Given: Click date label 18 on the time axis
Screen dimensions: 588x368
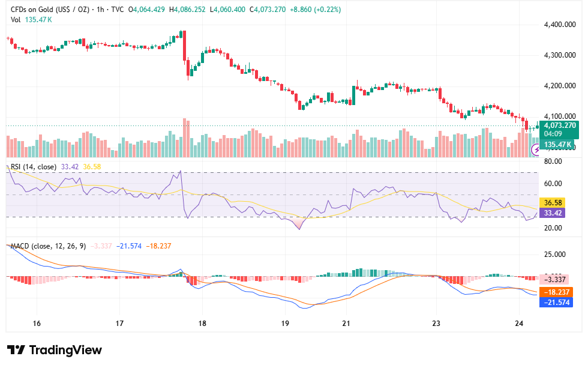Looking at the screenshot, I should (x=202, y=324).
